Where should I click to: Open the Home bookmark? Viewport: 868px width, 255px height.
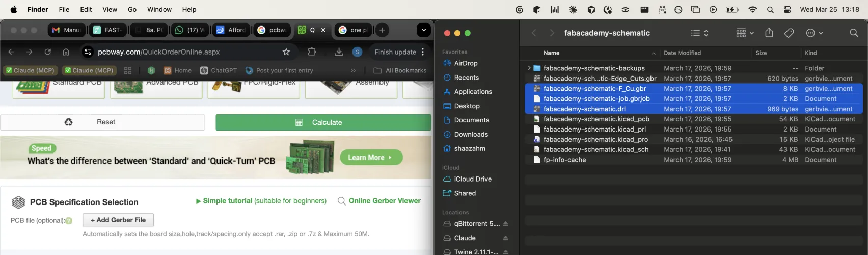178,70
